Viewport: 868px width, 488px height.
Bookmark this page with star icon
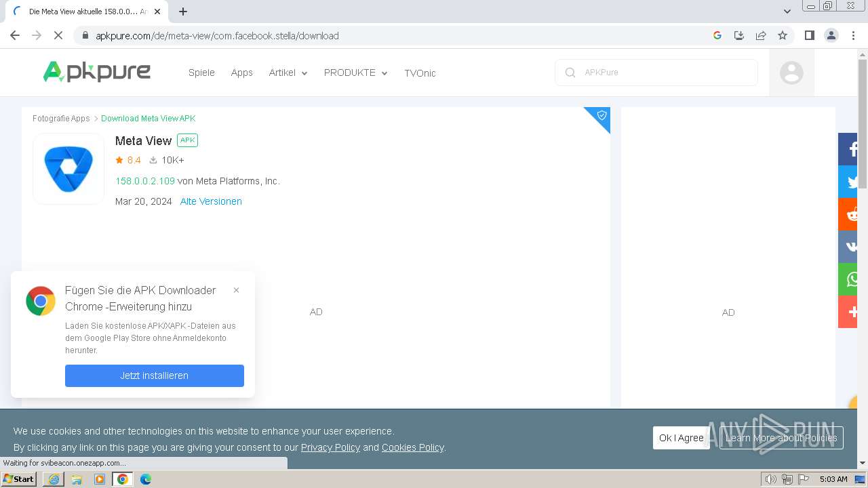pos(783,35)
